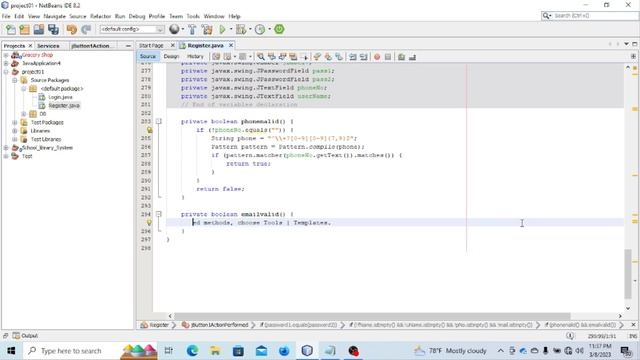Open the Windows Start menu

click(11, 351)
